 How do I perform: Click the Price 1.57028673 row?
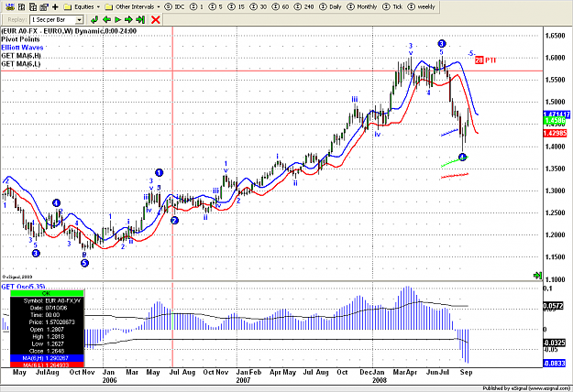click(x=47, y=321)
